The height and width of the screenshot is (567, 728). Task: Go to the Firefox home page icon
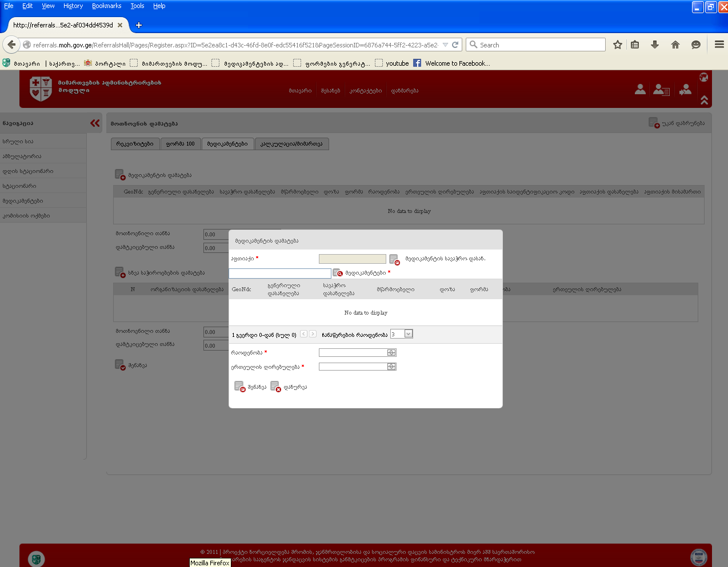[675, 45]
